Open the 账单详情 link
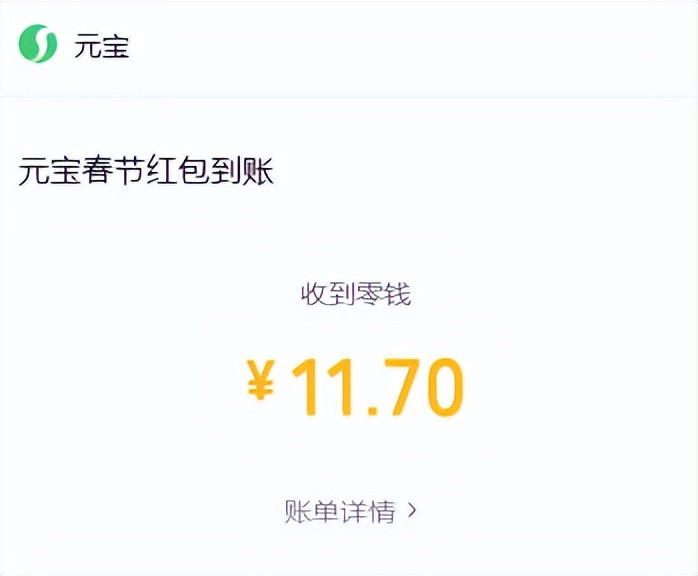Image resolution: width=698 pixels, height=576 pixels. point(340,511)
